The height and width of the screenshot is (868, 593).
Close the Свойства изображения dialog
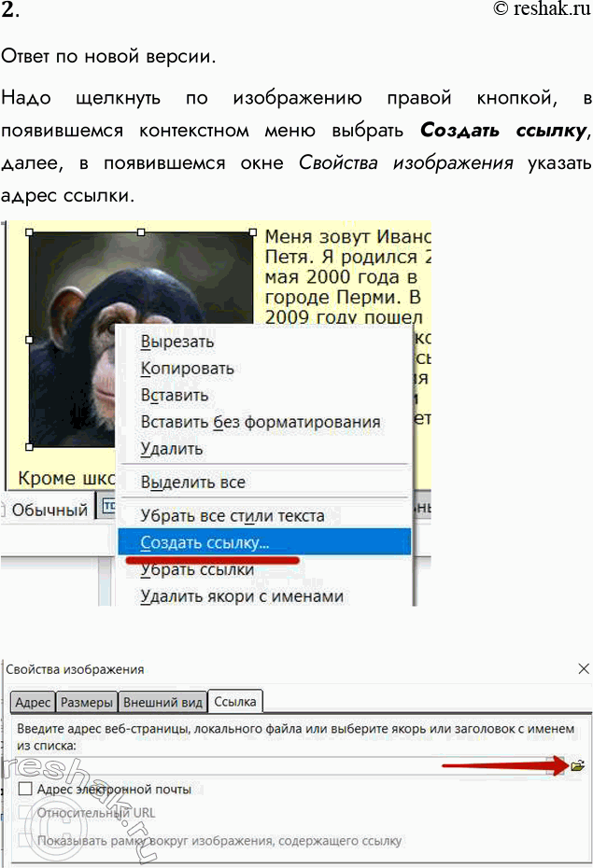pyautogui.click(x=584, y=669)
